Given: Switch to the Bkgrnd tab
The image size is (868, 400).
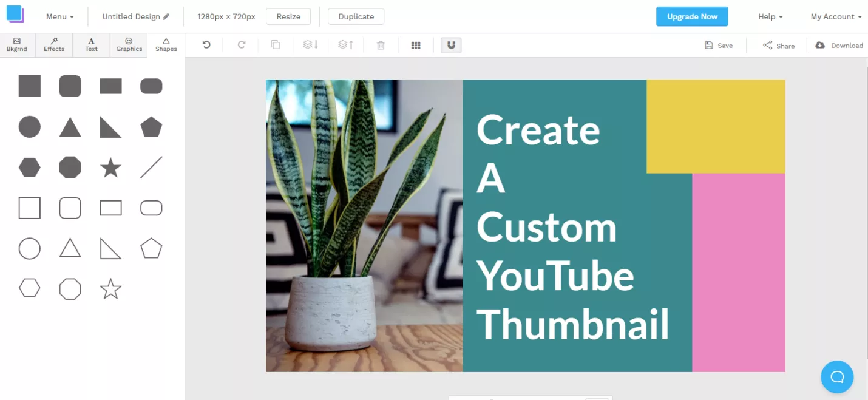Looking at the screenshot, I should click(17, 45).
